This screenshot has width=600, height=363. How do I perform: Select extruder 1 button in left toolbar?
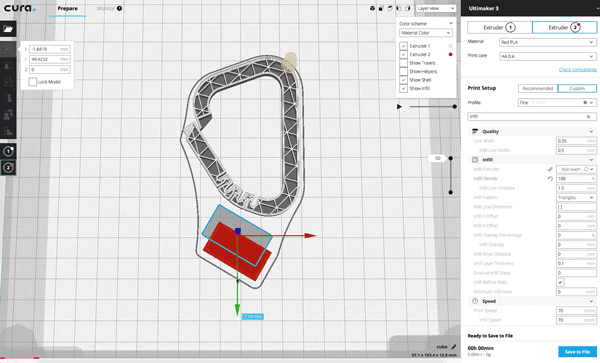(x=8, y=151)
